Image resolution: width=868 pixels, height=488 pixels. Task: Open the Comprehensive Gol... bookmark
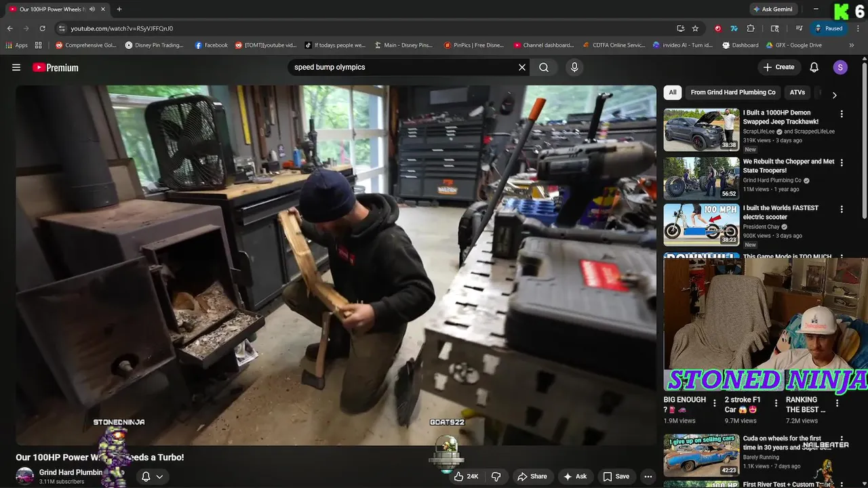pyautogui.click(x=86, y=45)
